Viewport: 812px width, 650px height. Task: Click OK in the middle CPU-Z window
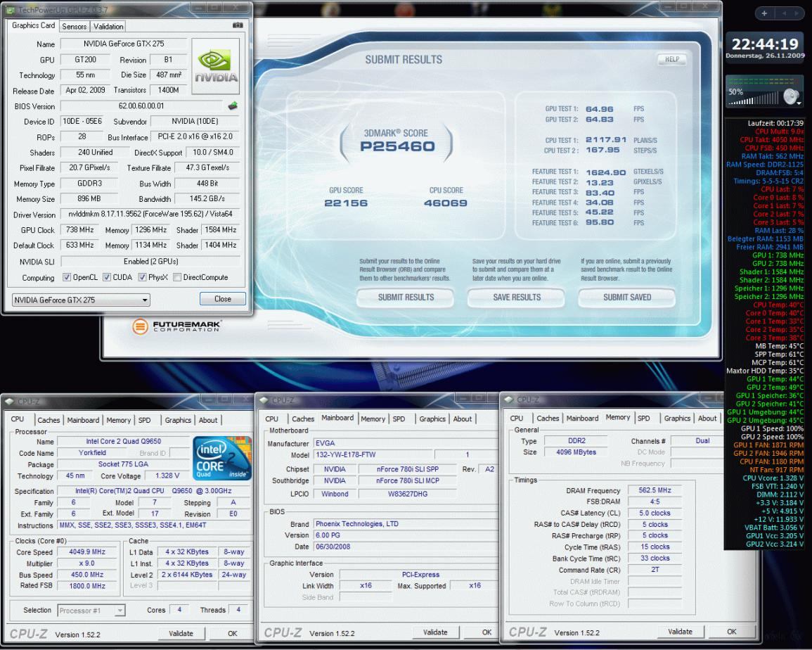pyautogui.click(x=486, y=632)
